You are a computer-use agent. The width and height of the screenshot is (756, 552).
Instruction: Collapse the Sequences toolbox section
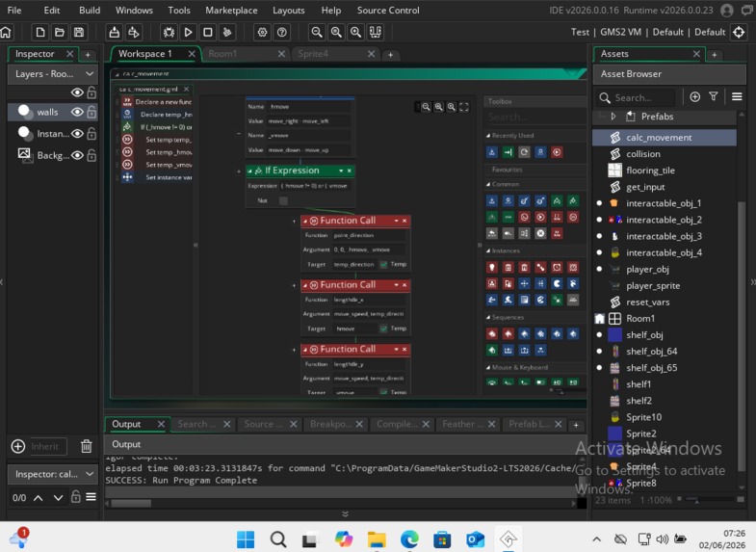(488, 317)
